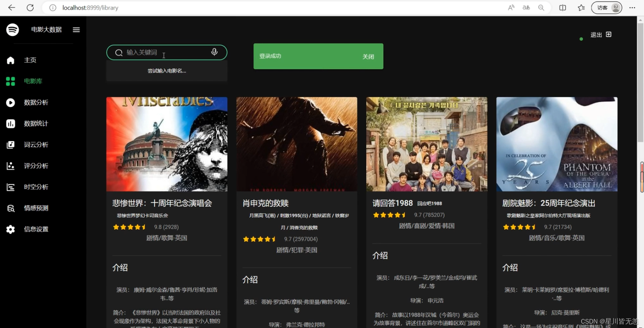
Task: Click the 情感预测 search icon
Action: tap(10, 208)
